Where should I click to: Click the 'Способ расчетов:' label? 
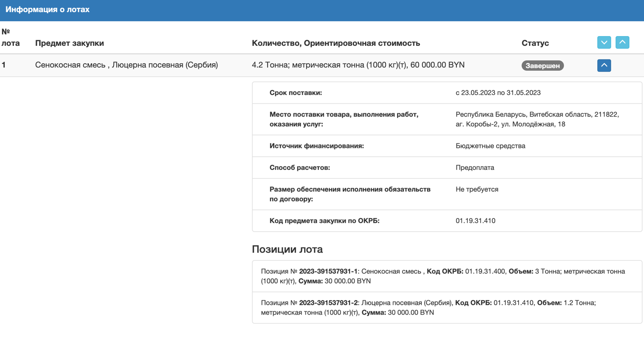click(300, 168)
